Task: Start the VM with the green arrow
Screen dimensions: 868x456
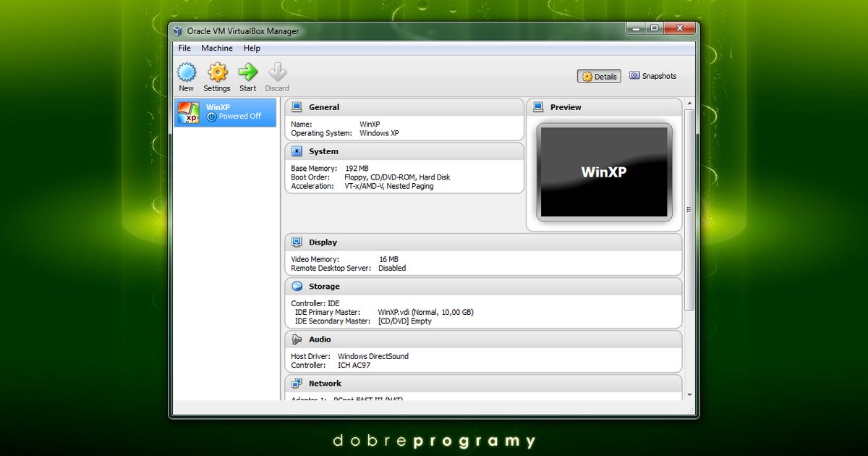Action: (248, 72)
